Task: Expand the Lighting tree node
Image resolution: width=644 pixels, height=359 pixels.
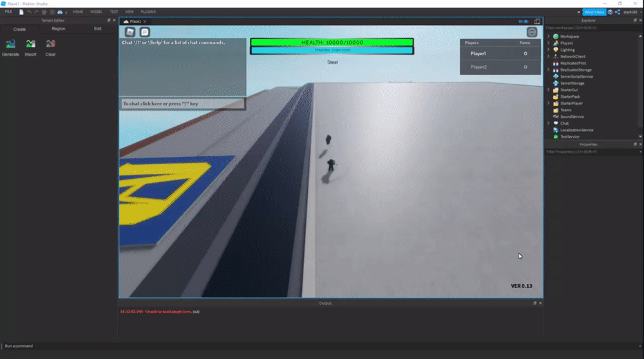Action: 548,50
